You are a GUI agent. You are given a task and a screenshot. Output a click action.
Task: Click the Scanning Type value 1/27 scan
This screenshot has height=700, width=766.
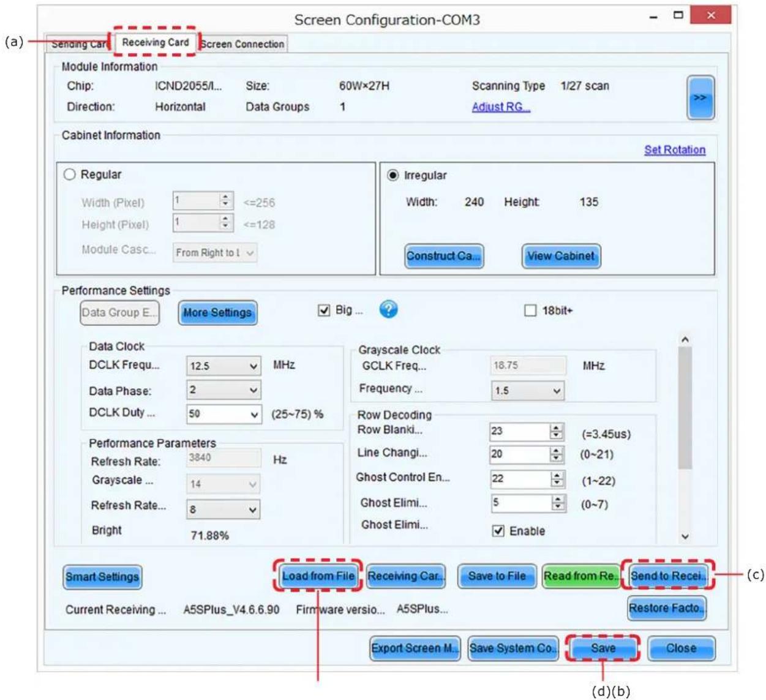[x=585, y=86]
